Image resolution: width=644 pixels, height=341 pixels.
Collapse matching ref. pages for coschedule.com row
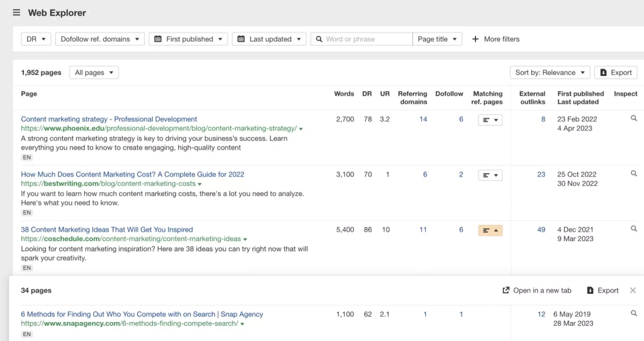[x=490, y=230]
